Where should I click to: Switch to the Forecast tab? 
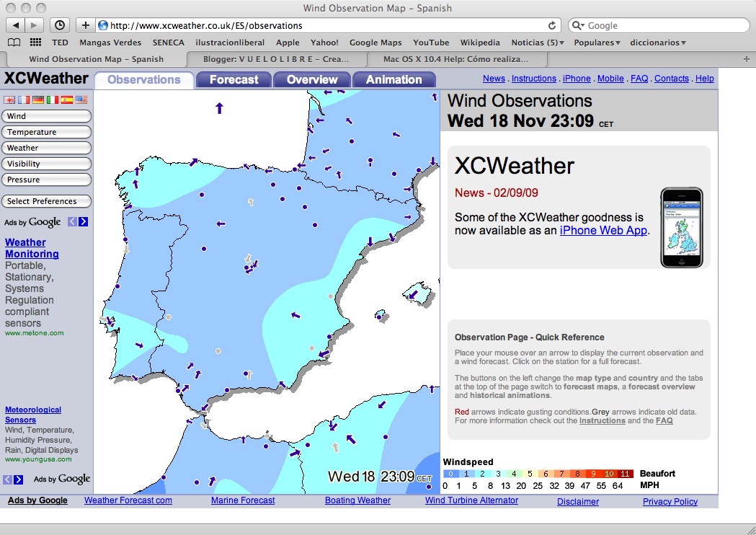pos(233,79)
